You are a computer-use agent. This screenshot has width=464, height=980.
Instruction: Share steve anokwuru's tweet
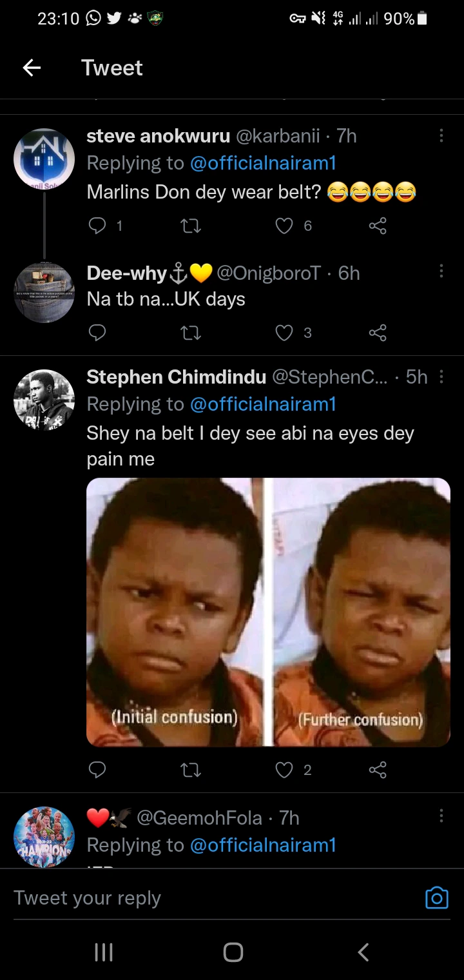(x=378, y=225)
